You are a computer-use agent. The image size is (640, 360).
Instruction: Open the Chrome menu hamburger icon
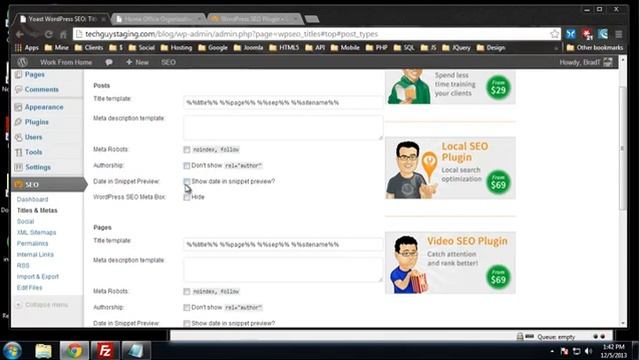[x=619, y=34]
